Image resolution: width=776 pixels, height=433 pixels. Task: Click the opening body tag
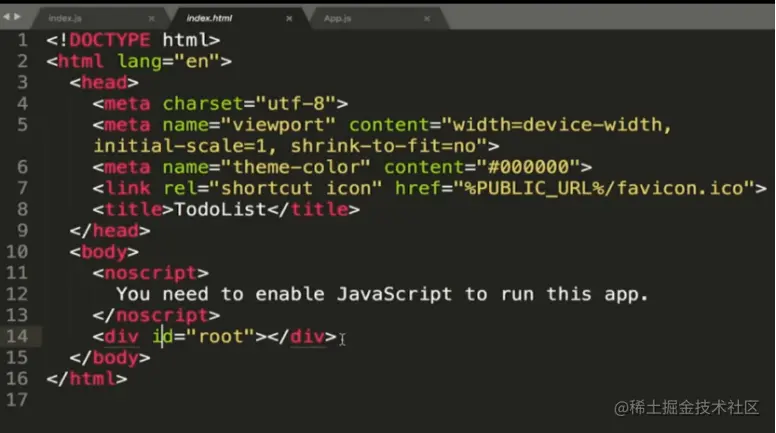coord(104,252)
